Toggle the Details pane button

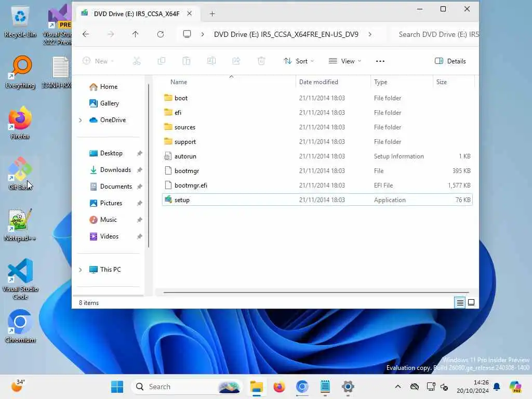(450, 61)
